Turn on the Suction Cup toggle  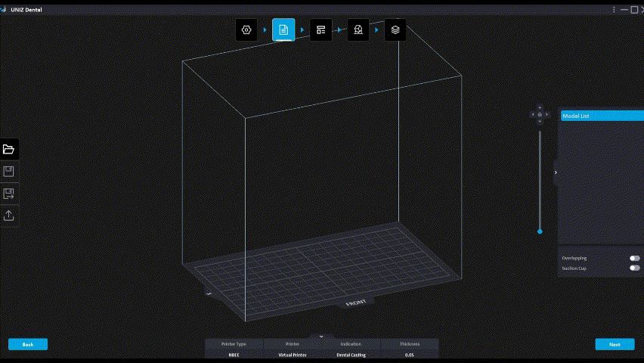point(634,268)
